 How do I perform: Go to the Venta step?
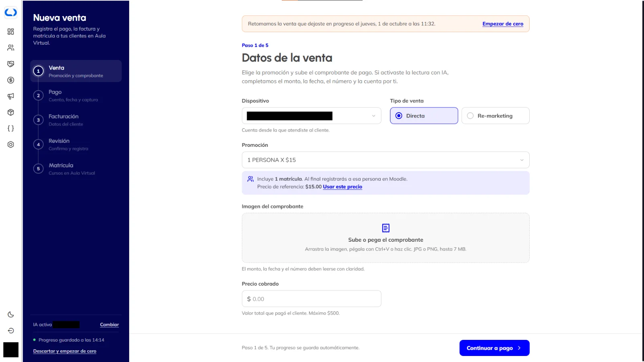click(x=76, y=71)
